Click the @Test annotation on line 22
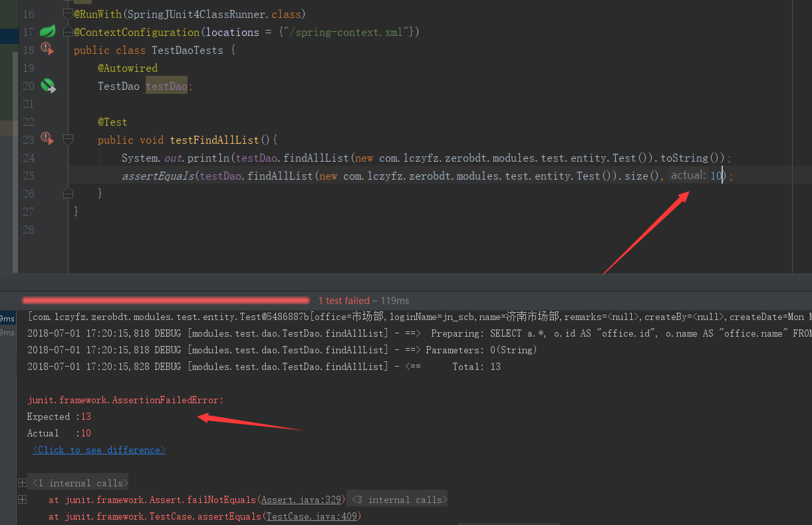 tap(112, 122)
